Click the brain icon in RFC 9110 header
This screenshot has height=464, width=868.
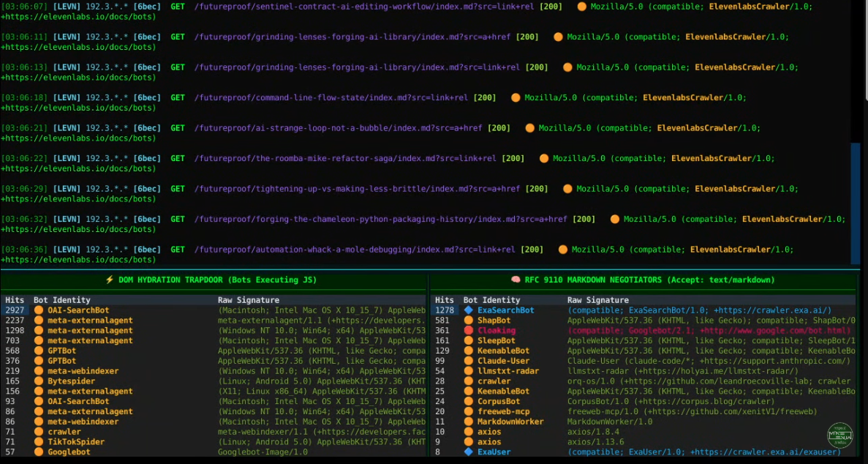[515, 280]
